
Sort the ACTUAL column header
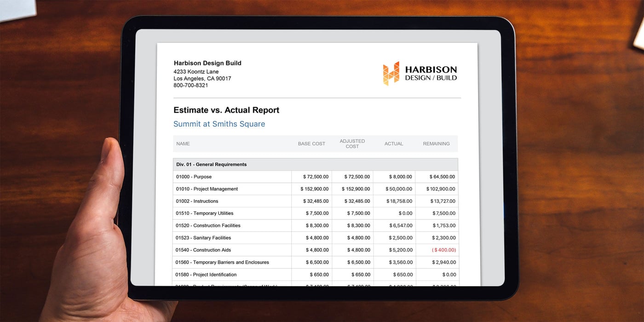394,144
